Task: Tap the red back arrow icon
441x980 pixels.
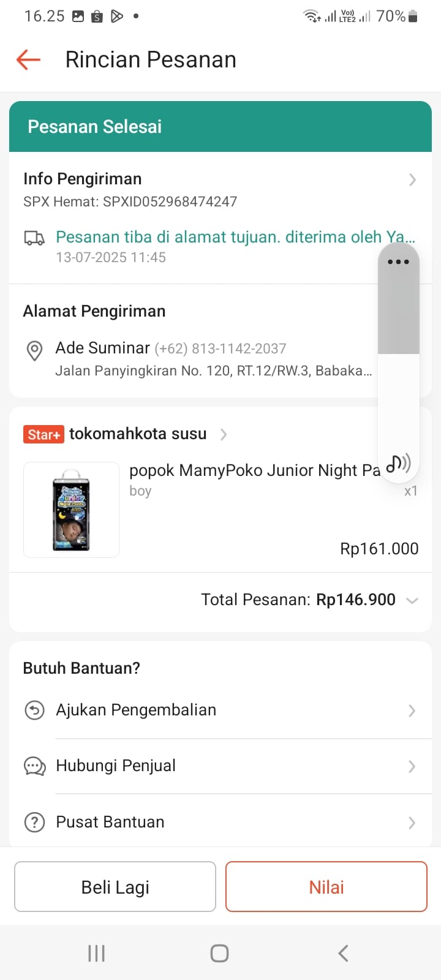Action: point(28,60)
